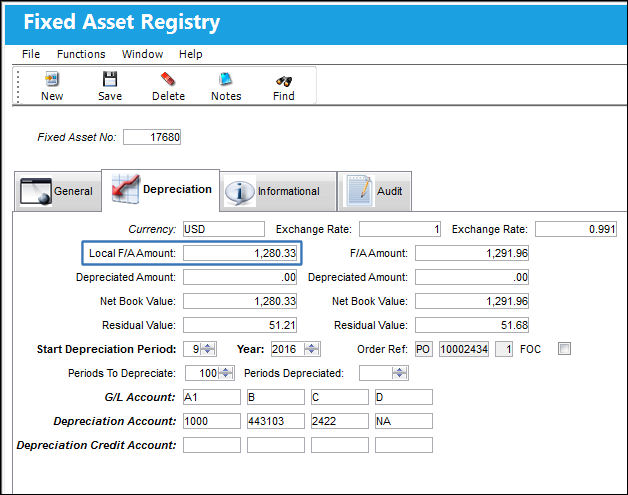Open the Audit tab
This screenshot has width=628, height=495.
374,191
